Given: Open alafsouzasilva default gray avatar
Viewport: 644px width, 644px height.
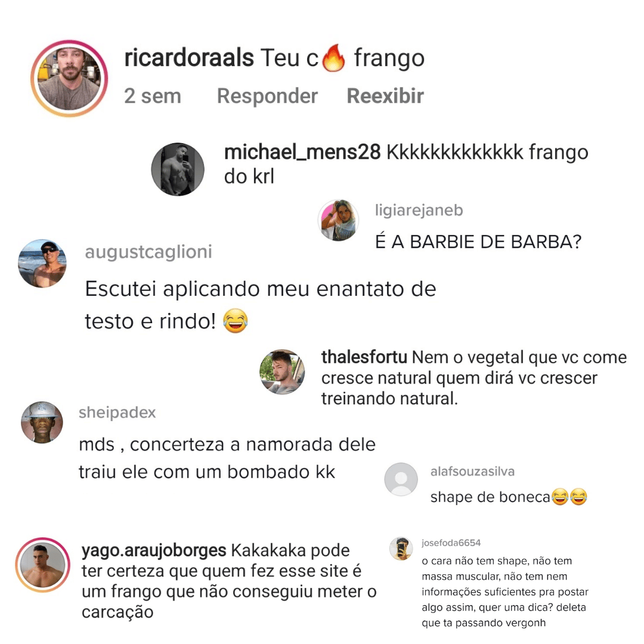Looking at the screenshot, I should point(401,479).
